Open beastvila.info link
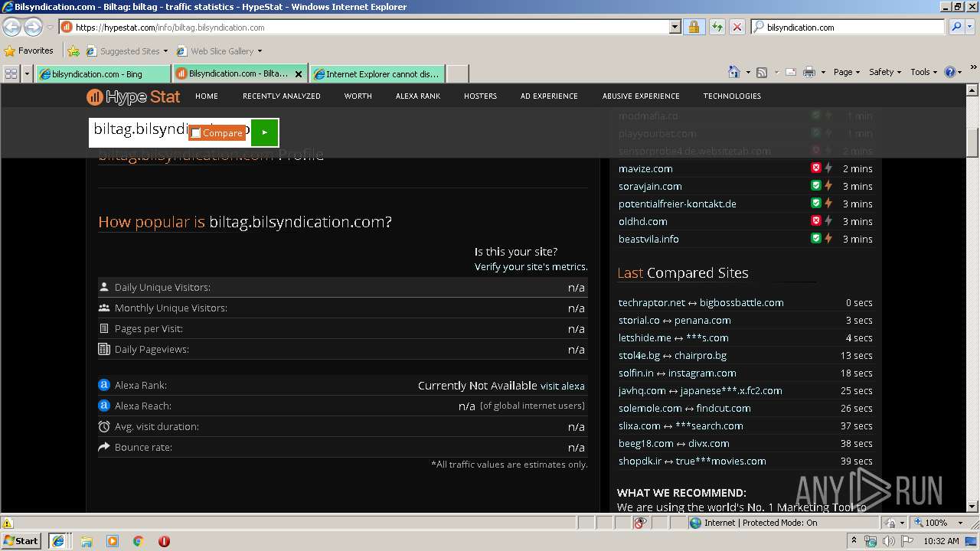The height and width of the screenshot is (551, 980). point(648,239)
